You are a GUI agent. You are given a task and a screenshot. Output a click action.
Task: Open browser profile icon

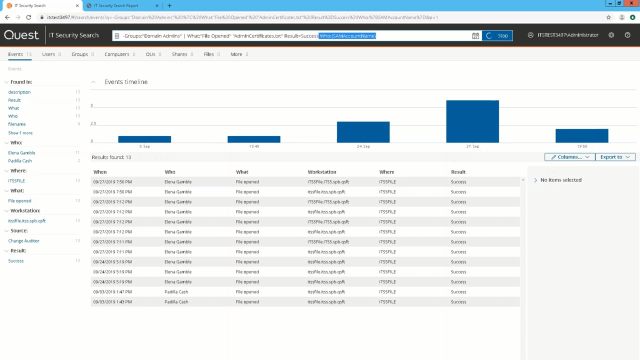[622, 17]
